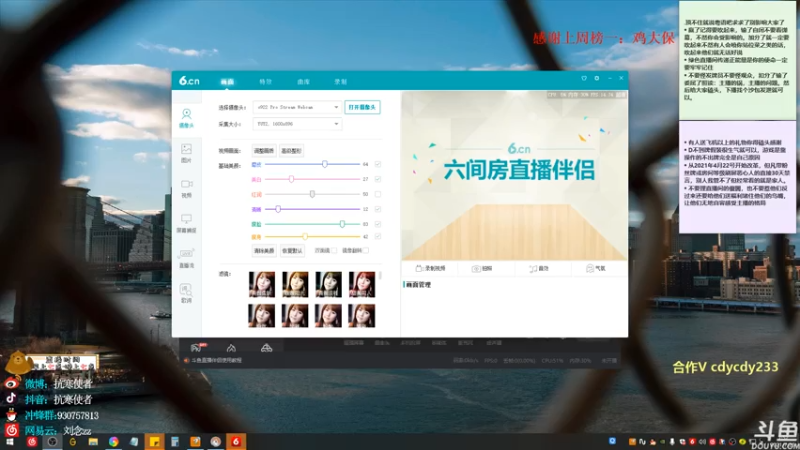800x450 pixels.
Task: Click the shield icon in 6.cn title bar
Action: (x=584, y=79)
